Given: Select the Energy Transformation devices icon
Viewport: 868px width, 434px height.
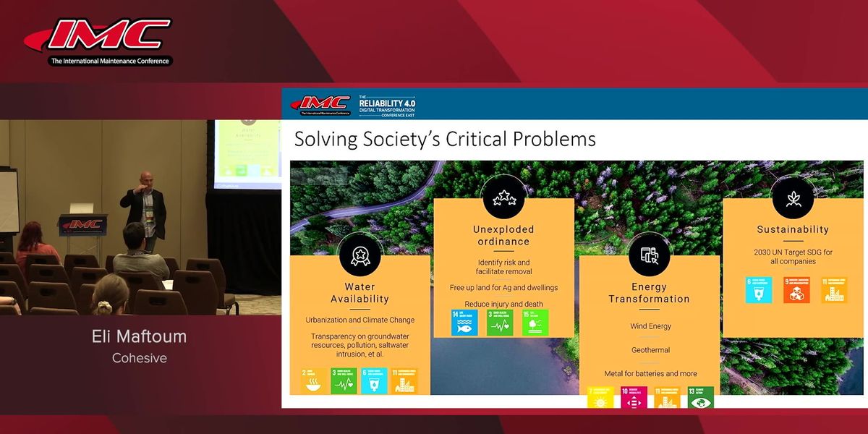Looking at the screenshot, I should (x=649, y=255).
